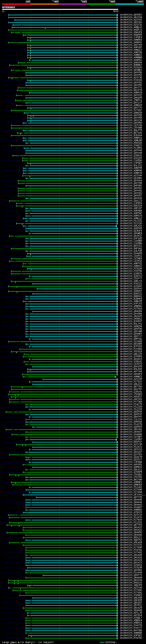Select the UniRef100_Q1EP00 label

[131, 289]
